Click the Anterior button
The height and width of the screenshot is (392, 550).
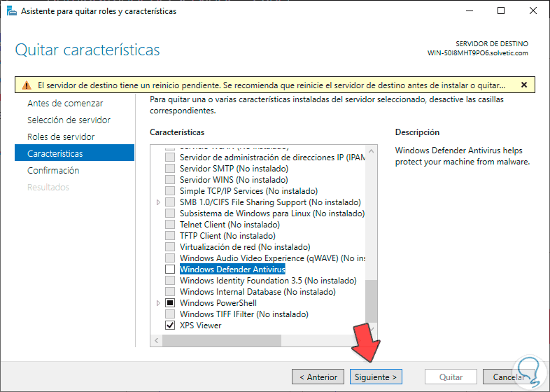(x=318, y=377)
